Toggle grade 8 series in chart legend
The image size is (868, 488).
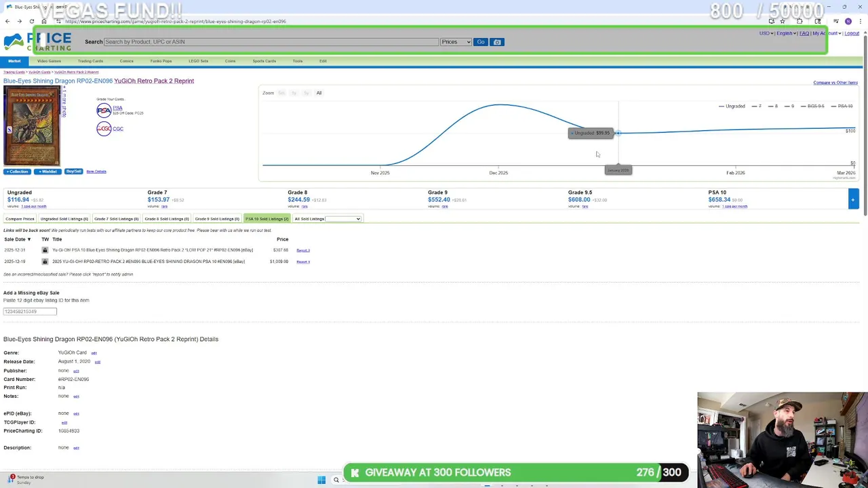pos(772,106)
